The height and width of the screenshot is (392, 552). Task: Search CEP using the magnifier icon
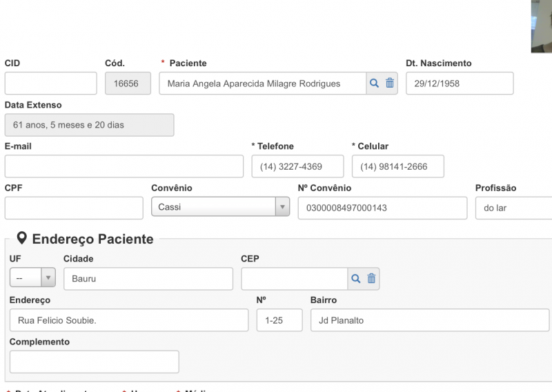356,279
